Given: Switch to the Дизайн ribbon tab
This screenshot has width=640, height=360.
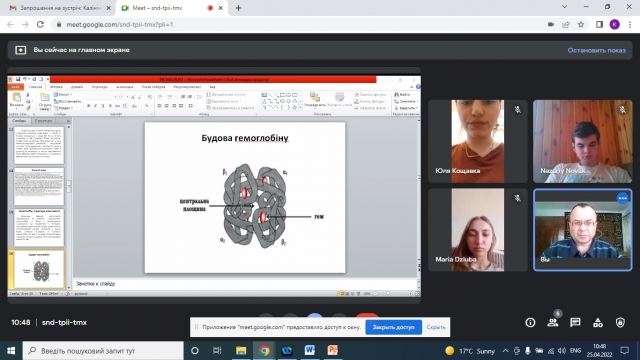Looking at the screenshot, I should tap(77, 87).
